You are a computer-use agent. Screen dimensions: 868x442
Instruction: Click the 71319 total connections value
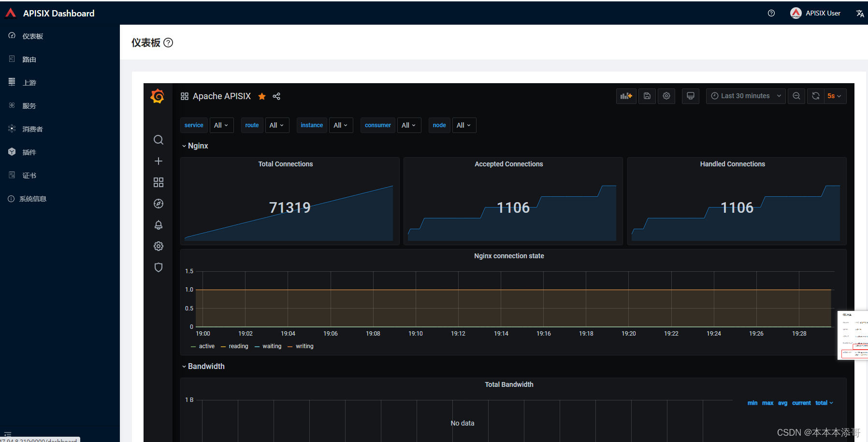click(x=290, y=207)
